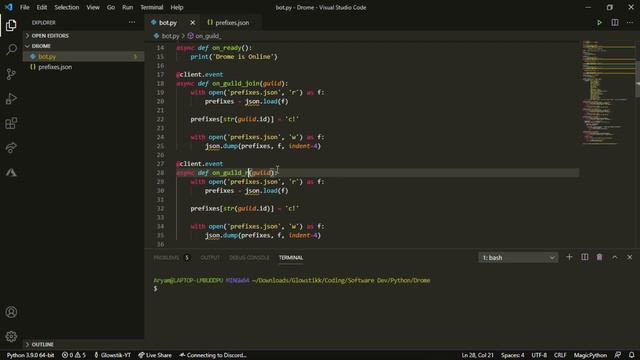The width and height of the screenshot is (640, 360).
Task: Open the Help menu
Action: [177, 7]
